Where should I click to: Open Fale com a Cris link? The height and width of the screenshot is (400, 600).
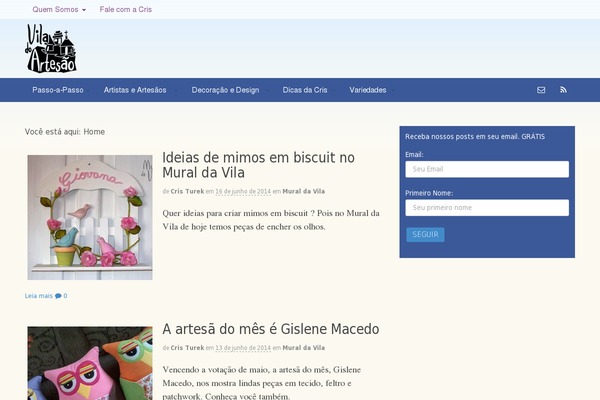pyautogui.click(x=126, y=9)
